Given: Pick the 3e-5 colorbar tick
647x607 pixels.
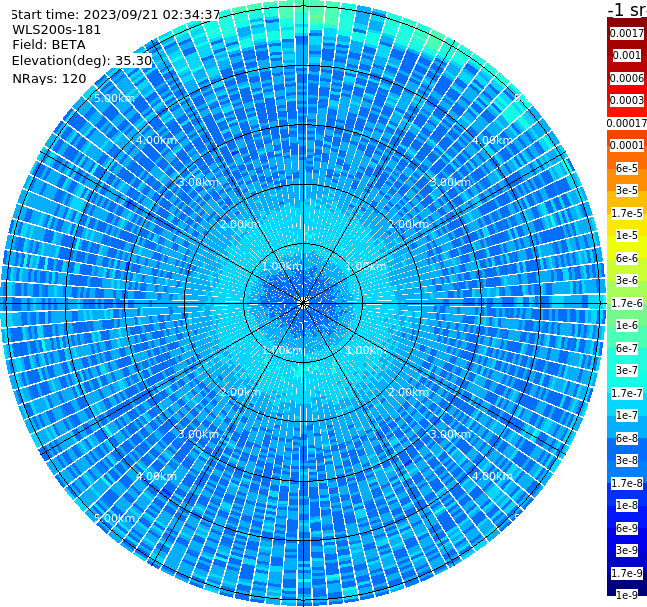Looking at the screenshot, I should coord(627,190).
